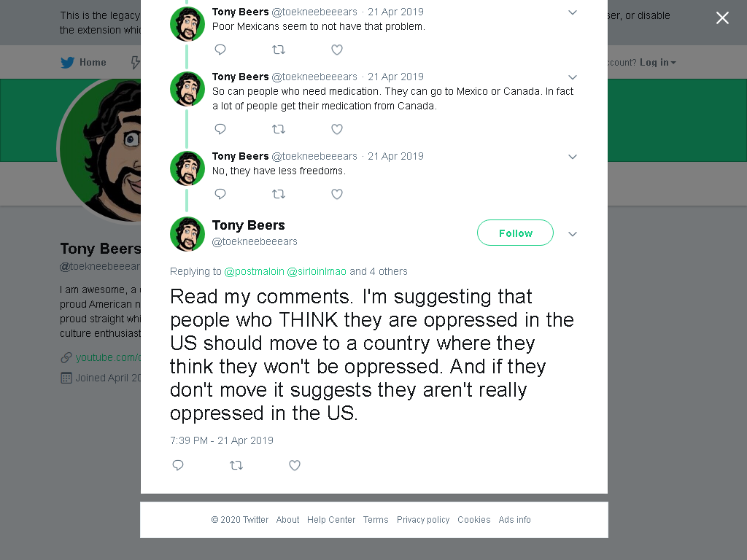
Task: Retweet the 'No, they have less freedoms' tweet
Action: tap(278, 194)
